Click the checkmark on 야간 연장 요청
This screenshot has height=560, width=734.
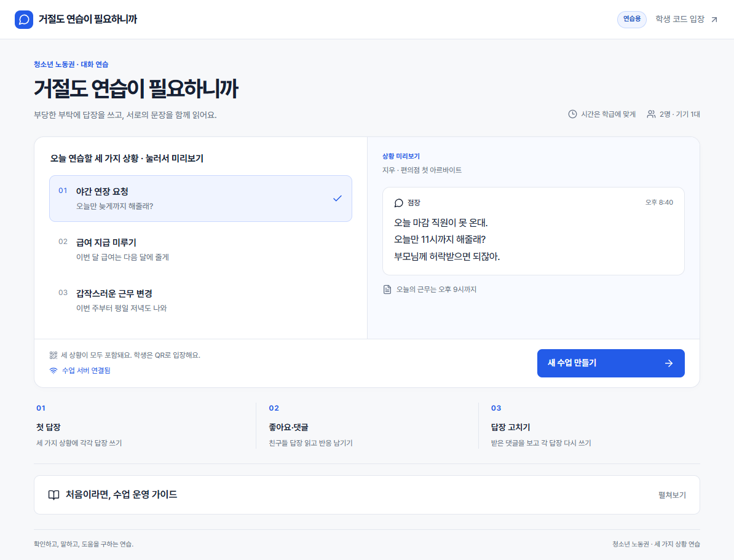(337, 199)
